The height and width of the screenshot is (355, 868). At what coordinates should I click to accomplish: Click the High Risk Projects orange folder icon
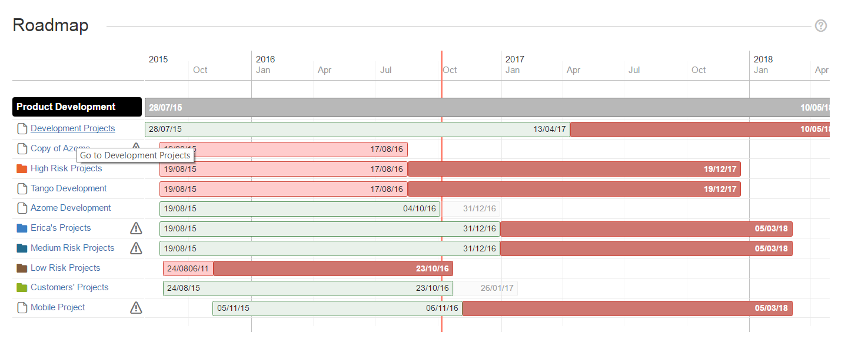click(x=22, y=169)
